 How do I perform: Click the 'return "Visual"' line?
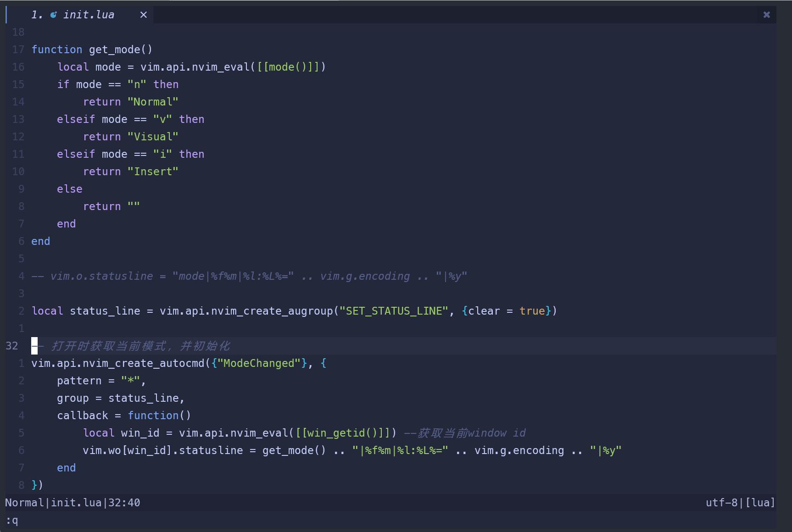click(131, 137)
